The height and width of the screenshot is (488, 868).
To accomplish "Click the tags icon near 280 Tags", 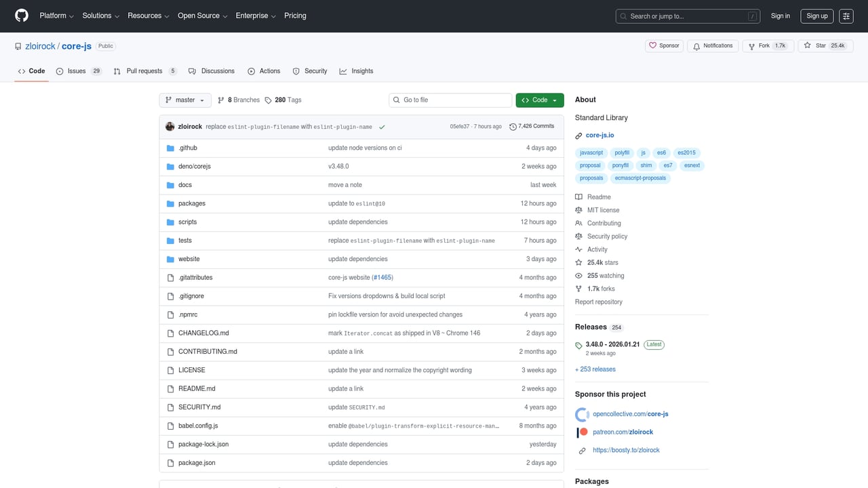I will coord(268,100).
